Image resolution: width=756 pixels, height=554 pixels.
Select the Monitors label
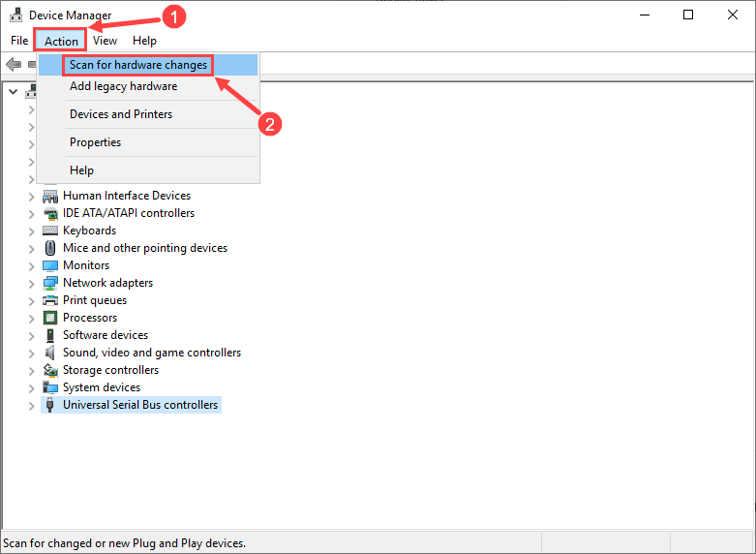(86, 265)
